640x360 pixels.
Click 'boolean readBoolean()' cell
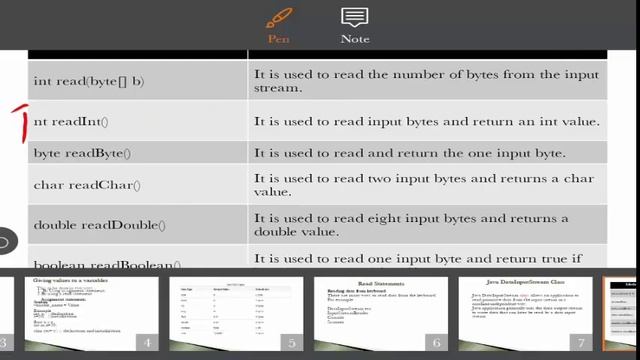pyautogui.click(x=138, y=257)
